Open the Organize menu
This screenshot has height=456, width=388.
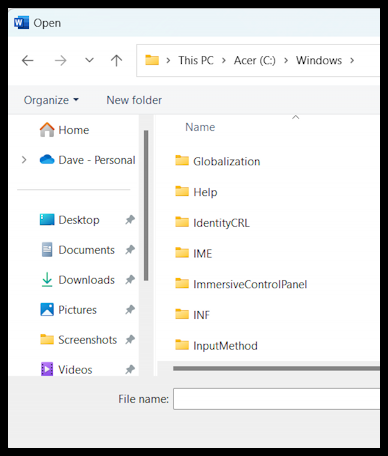[51, 100]
